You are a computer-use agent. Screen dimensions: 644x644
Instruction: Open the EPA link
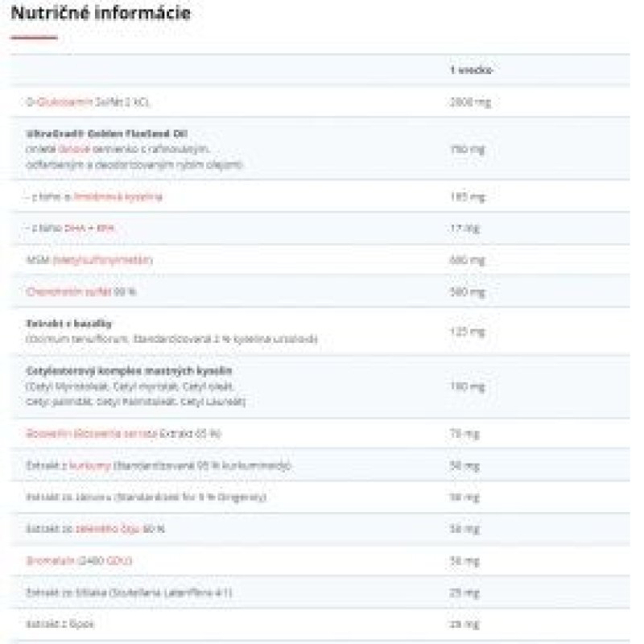(x=106, y=228)
